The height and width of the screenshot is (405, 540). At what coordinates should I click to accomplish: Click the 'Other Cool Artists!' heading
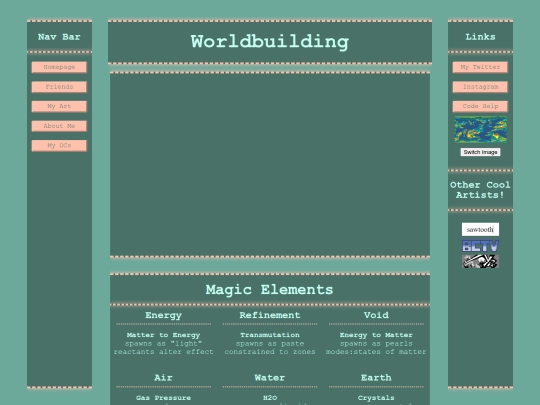pyautogui.click(x=480, y=190)
